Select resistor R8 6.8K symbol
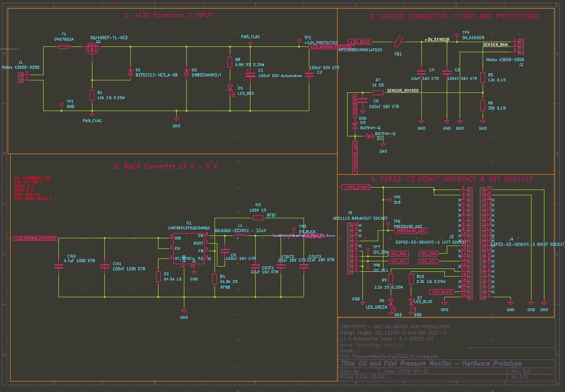Screen dimensions: 565x392 click(x=230, y=62)
